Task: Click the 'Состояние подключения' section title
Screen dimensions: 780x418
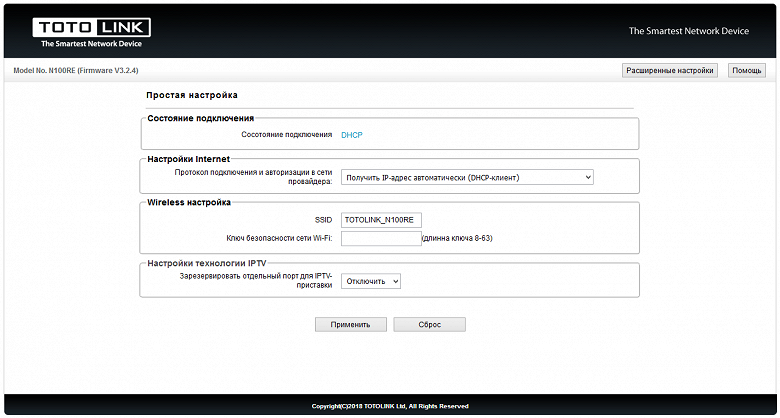Action: [x=200, y=118]
